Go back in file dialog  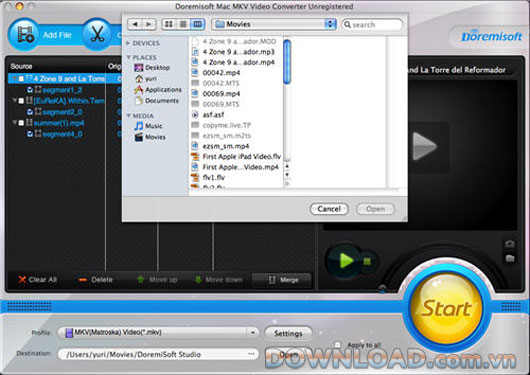pyautogui.click(x=135, y=24)
